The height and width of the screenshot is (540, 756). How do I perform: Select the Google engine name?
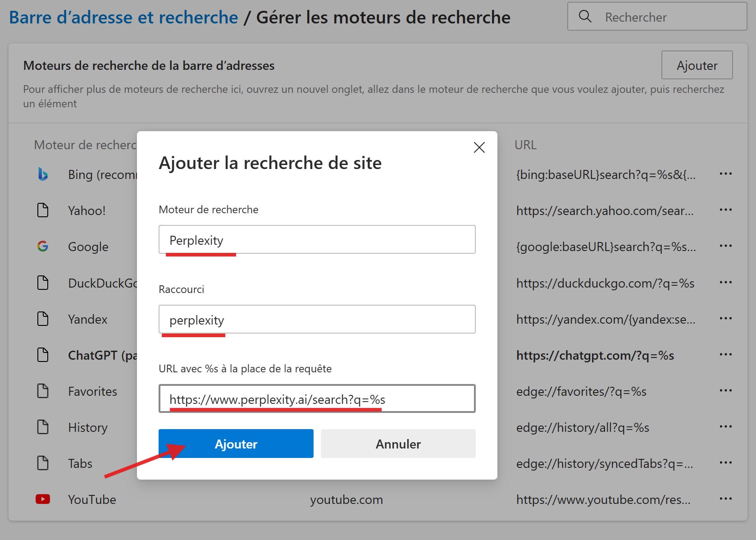[x=88, y=247]
